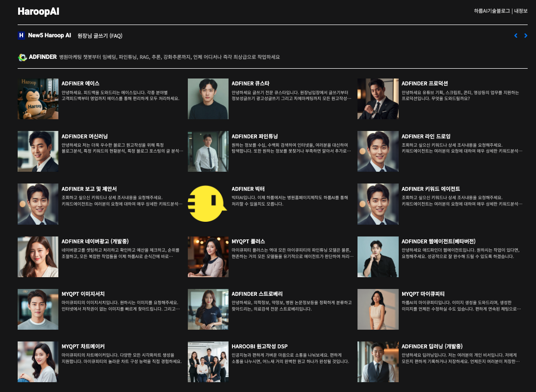Open the ADFINER 키워드 에이전트 title
The width and height of the screenshot is (536, 392).
pos(431,189)
